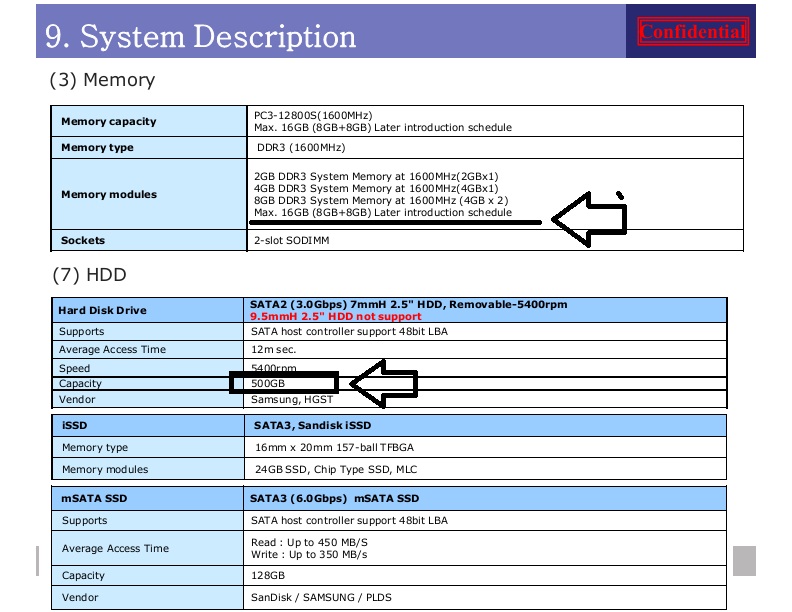Click 'Average Access Time' in Hard Disk Drive table
This screenshot has height=612, width=792.
click(112, 349)
